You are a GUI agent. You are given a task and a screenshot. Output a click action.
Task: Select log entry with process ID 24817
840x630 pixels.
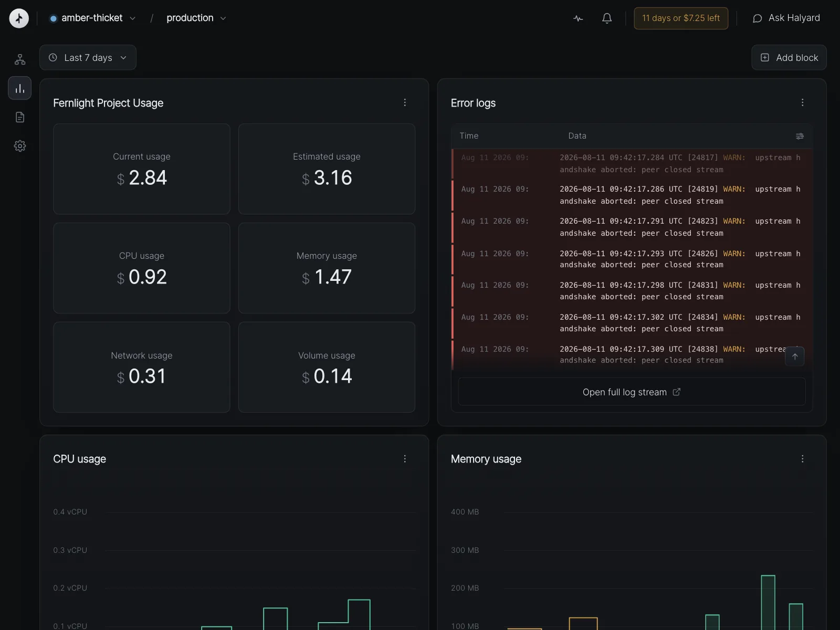632,164
